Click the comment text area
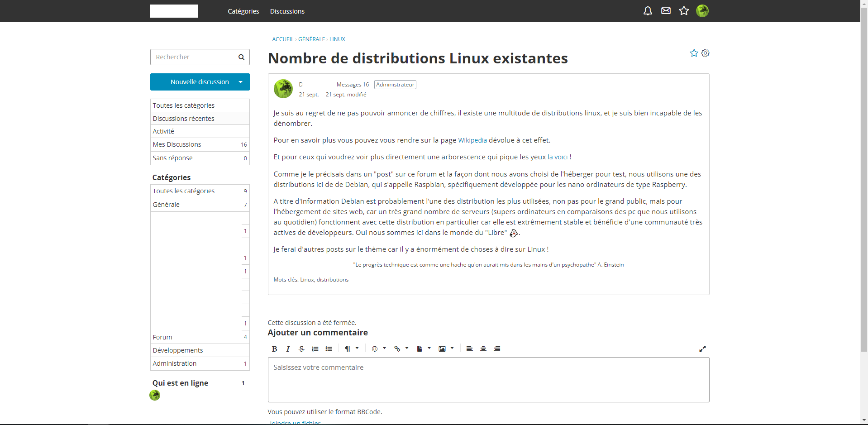868x425 pixels. 488,380
